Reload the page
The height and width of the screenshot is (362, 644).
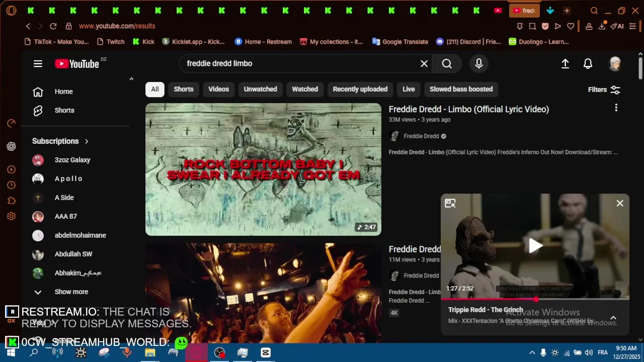coord(53,26)
